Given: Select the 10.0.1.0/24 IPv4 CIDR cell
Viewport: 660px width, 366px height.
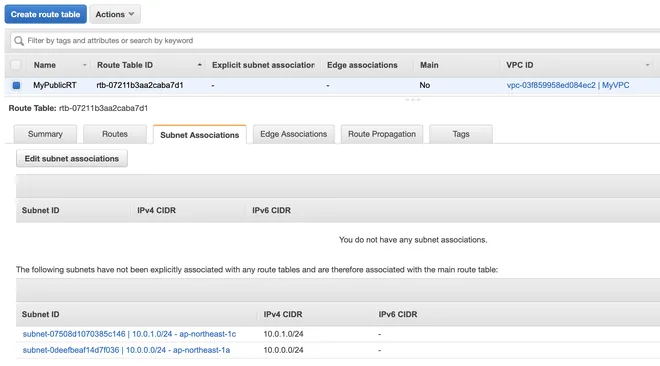Looking at the screenshot, I should [283, 334].
